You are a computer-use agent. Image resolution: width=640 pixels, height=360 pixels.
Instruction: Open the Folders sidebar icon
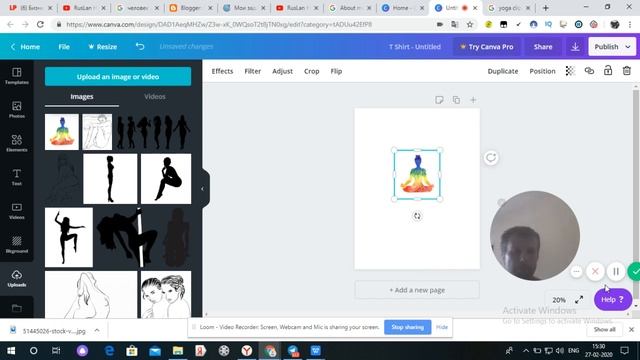click(x=17, y=308)
